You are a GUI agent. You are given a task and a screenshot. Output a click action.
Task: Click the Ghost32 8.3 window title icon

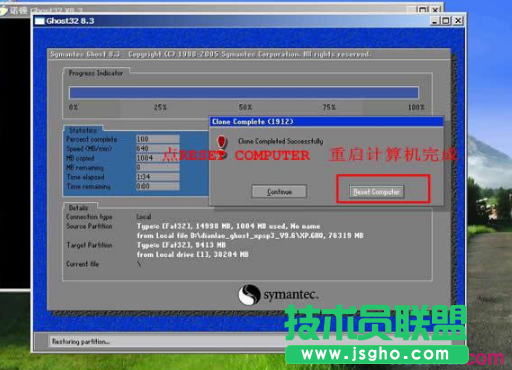coord(40,21)
